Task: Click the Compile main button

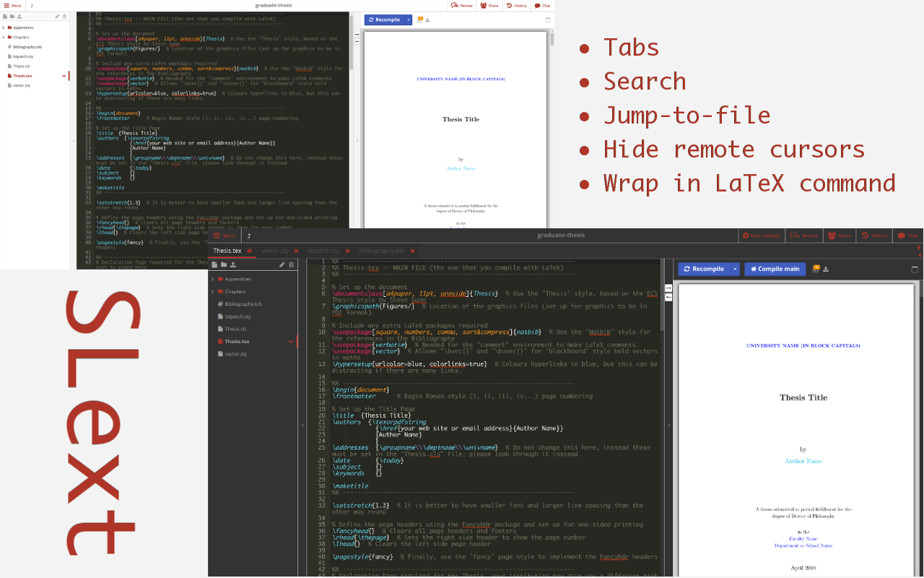Action: pyautogui.click(x=775, y=269)
